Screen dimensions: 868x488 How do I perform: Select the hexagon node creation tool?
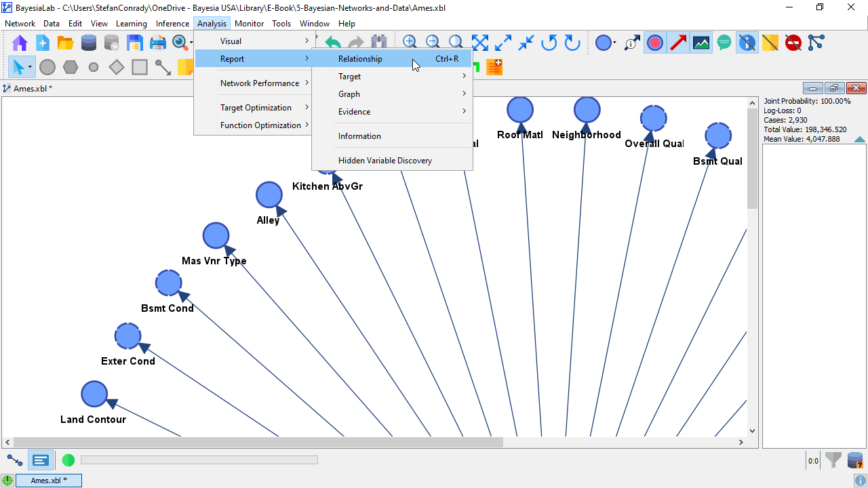[71, 67]
